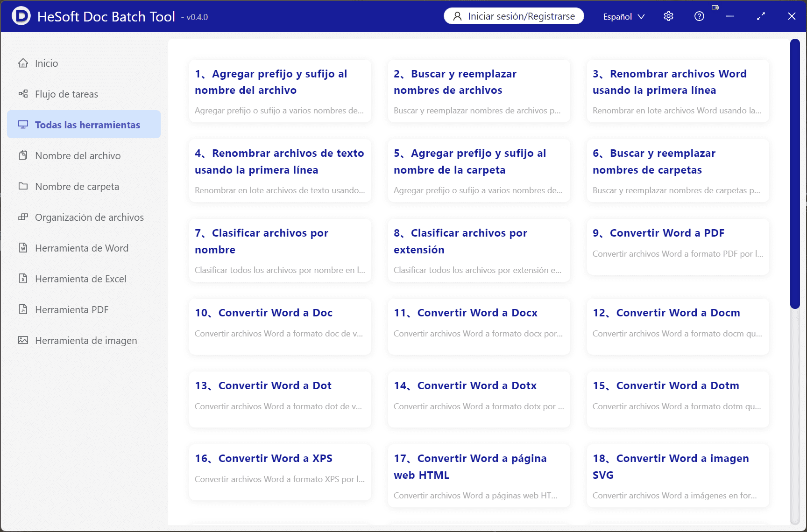This screenshot has width=807, height=532.
Task: Select Herramienta de imagen label
Action: [x=86, y=340]
